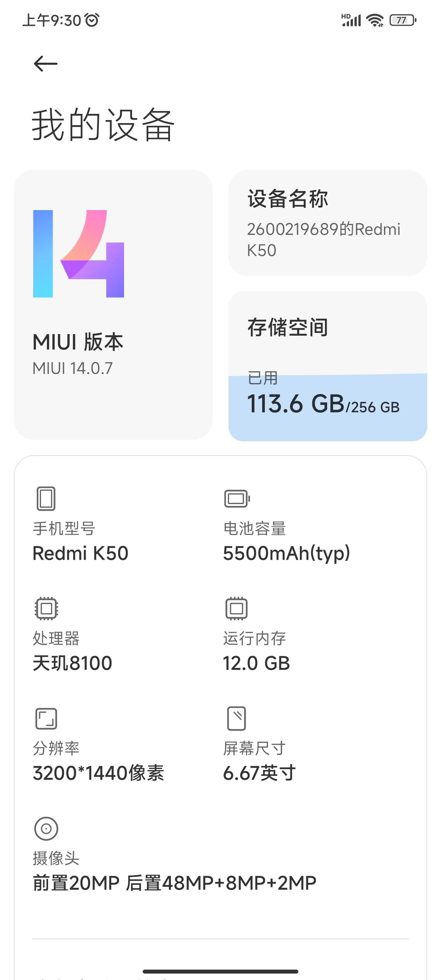Tap the Wi-Fi status icon
Image resolution: width=441 pixels, height=980 pixels.
point(375,20)
